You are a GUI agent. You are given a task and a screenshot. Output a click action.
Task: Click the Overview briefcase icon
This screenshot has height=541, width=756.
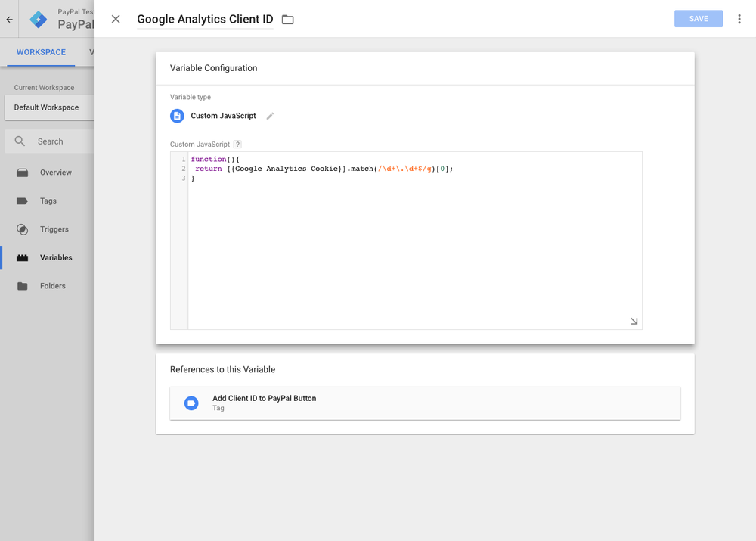click(22, 173)
